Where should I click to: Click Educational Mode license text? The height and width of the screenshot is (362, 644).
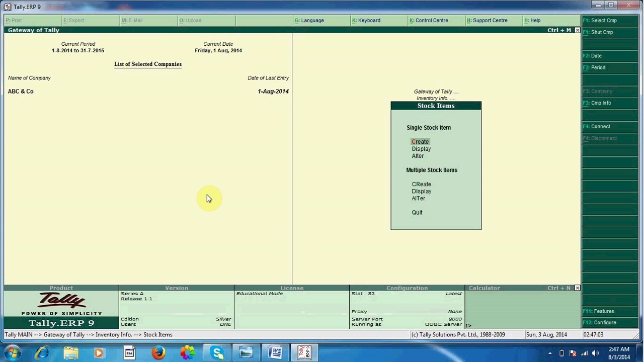[260, 294]
